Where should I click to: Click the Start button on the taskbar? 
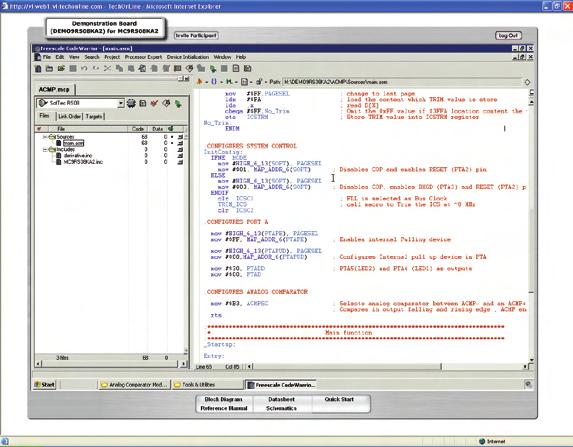pyautogui.click(x=45, y=385)
